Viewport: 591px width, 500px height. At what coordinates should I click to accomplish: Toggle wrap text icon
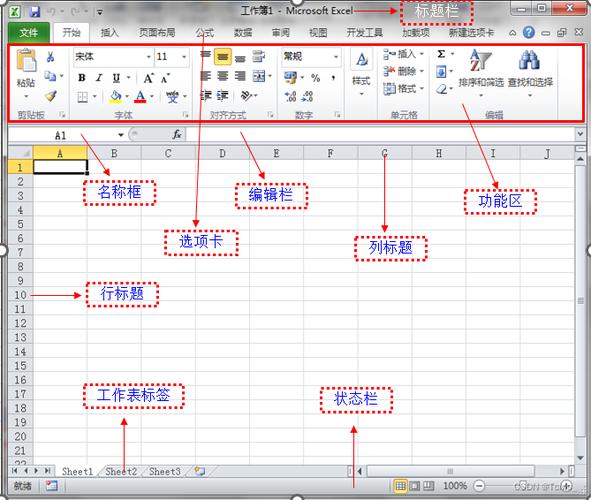[x=259, y=57]
